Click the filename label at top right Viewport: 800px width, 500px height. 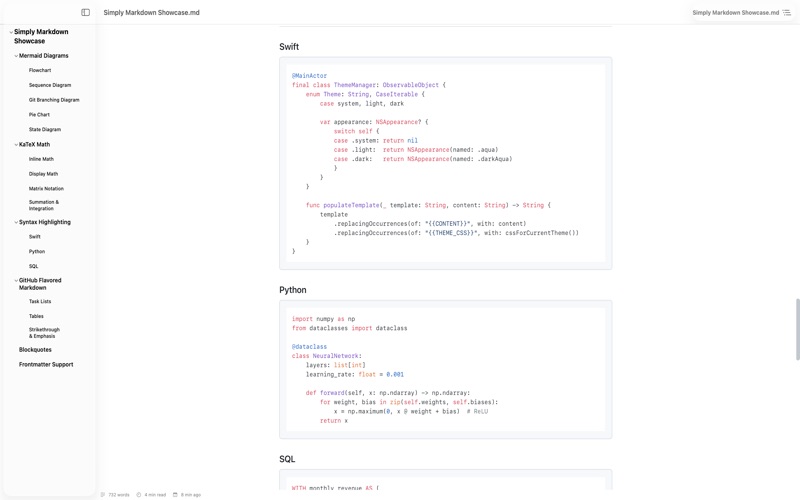pyautogui.click(x=736, y=12)
